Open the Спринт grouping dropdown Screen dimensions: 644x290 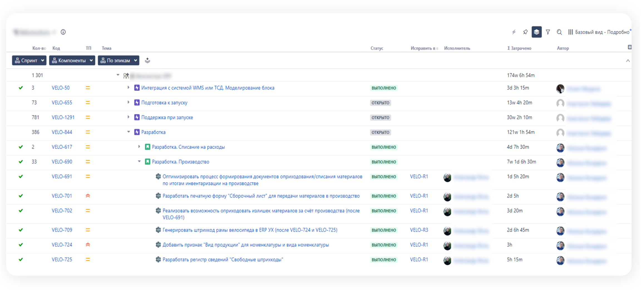click(29, 60)
